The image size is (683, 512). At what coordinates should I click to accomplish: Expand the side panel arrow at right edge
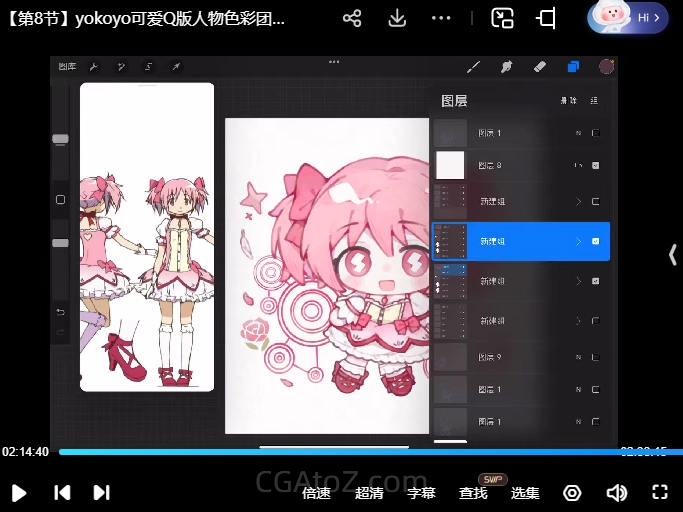point(672,255)
